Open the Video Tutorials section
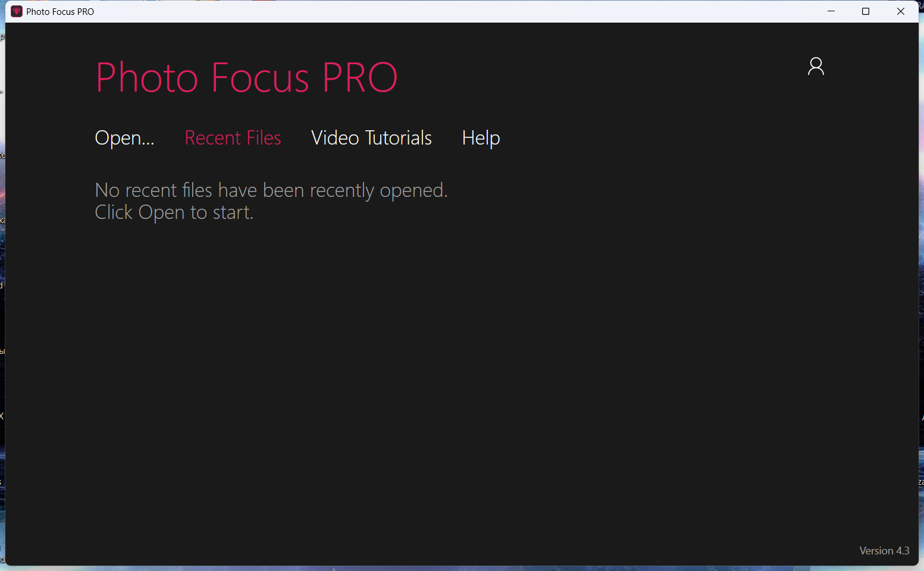This screenshot has width=924, height=571. tap(371, 138)
